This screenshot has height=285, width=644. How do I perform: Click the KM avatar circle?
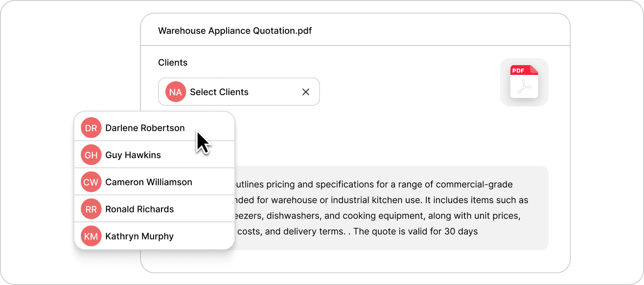coord(91,237)
